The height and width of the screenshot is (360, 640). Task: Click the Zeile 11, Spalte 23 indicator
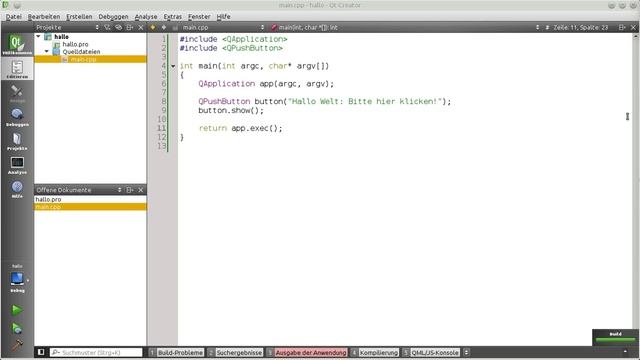pyautogui.click(x=580, y=27)
